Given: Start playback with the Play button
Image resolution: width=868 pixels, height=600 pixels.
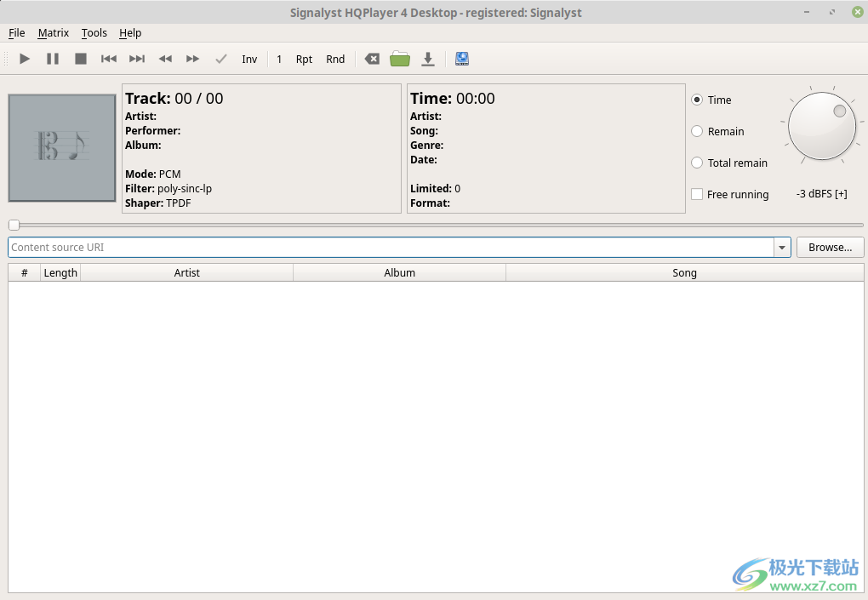Looking at the screenshot, I should click(25, 59).
